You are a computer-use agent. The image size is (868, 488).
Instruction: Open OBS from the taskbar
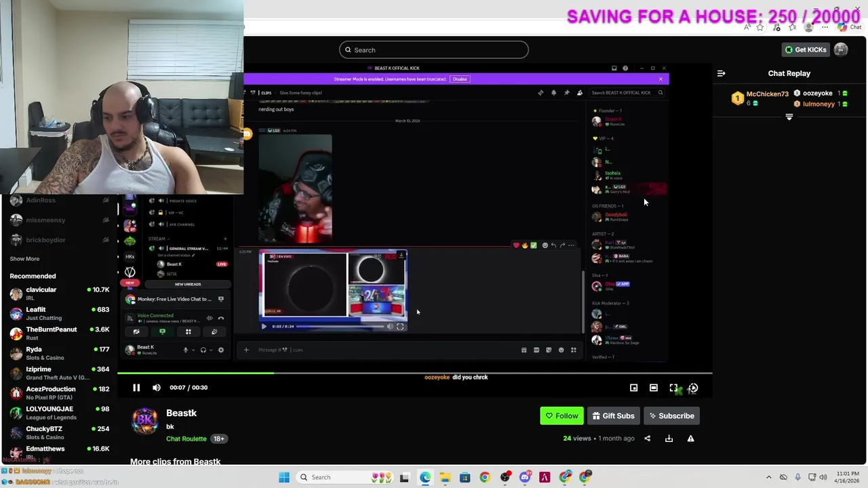505,477
